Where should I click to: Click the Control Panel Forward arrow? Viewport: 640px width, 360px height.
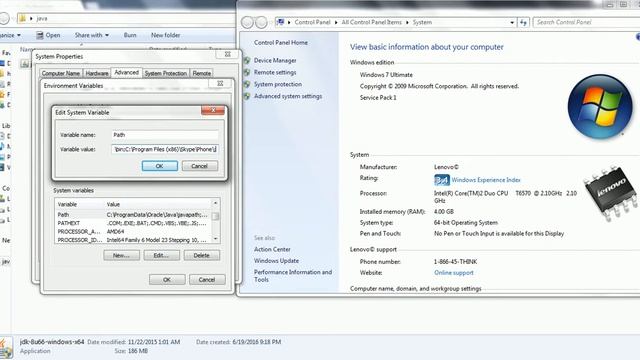click(261, 22)
